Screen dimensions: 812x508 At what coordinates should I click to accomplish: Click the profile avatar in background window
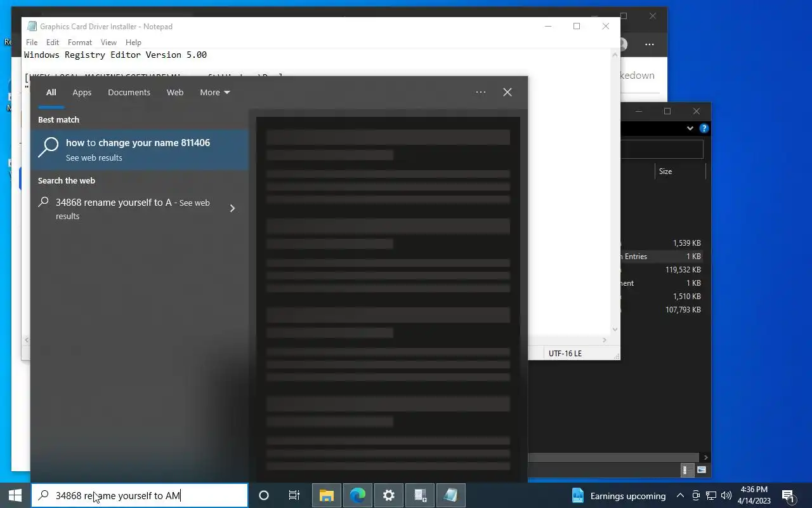(x=623, y=44)
